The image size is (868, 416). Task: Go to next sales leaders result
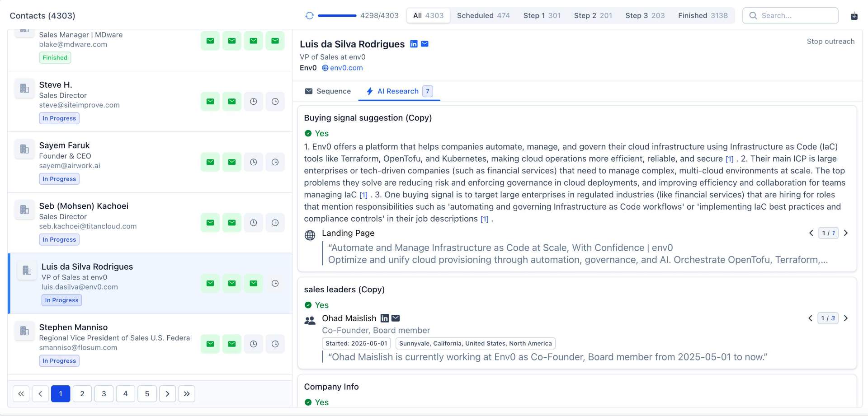click(x=846, y=318)
